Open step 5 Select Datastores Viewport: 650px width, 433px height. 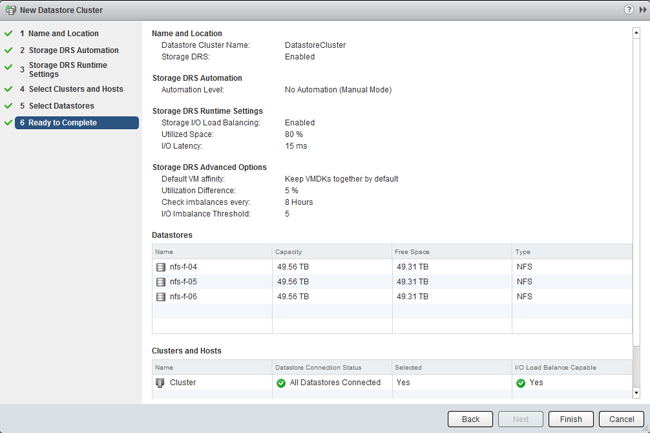point(61,106)
